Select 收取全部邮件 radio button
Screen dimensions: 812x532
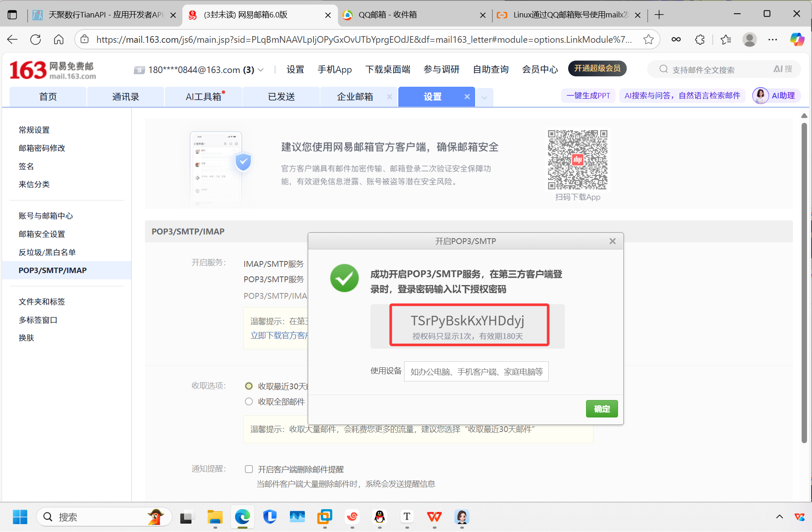click(249, 402)
